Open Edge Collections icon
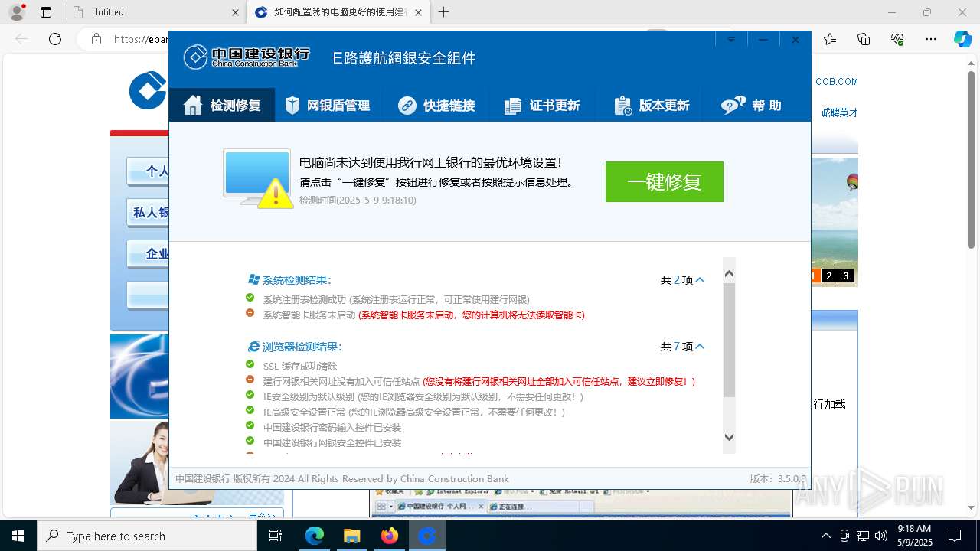Viewport: 980px width, 551px height. click(864, 39)
